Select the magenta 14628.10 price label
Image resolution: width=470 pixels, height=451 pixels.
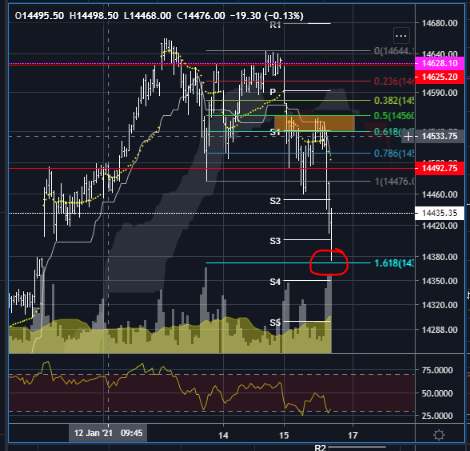point(439,63)
